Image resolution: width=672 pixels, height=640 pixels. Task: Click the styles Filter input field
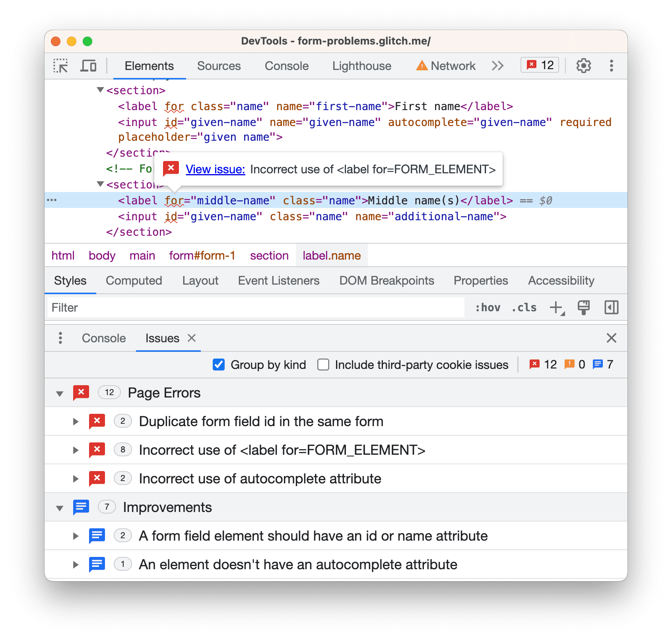[159, 307]
